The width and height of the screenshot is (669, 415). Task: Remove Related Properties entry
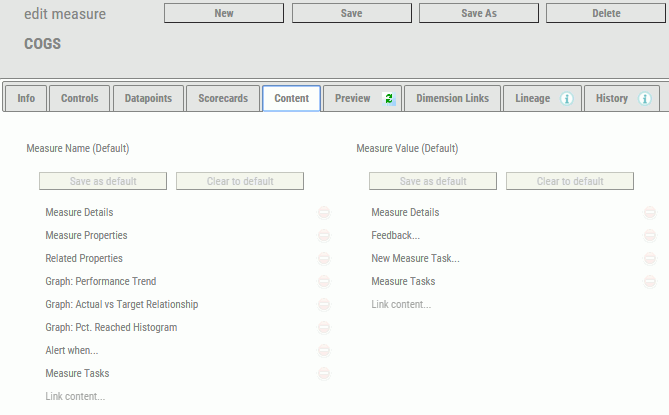click(x=324, y=258)
